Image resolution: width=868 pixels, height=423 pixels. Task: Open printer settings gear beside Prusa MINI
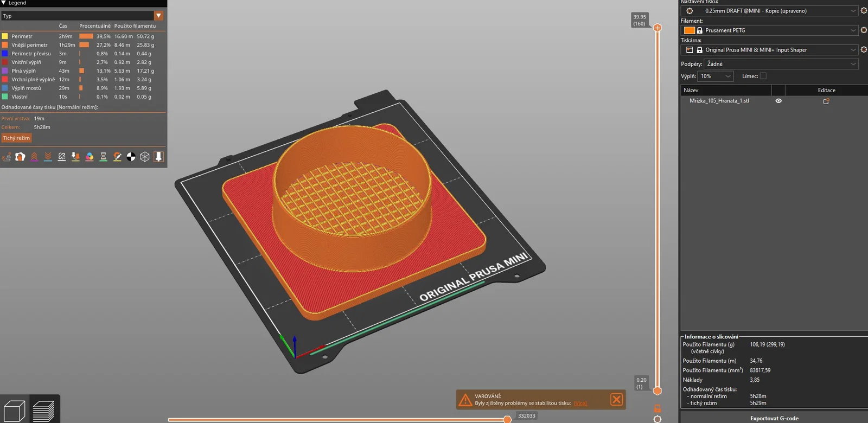(x=864, y=50)
